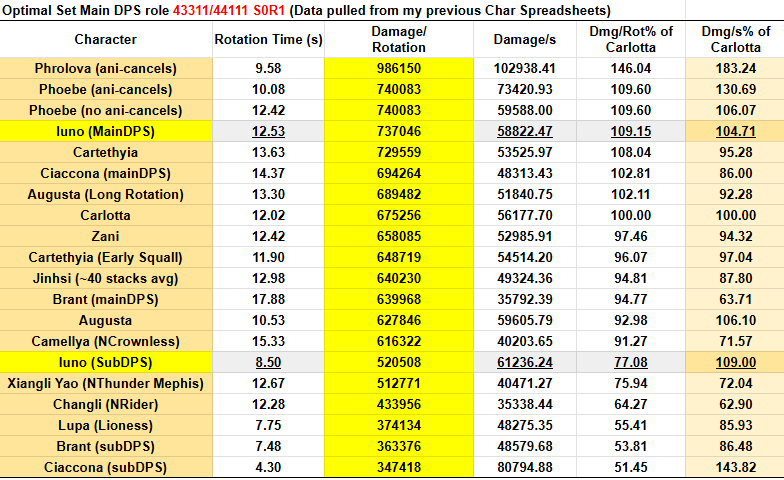The image size is (784, 480).
Task: Click the underlined value 104.71
Action: coord(736,132)
